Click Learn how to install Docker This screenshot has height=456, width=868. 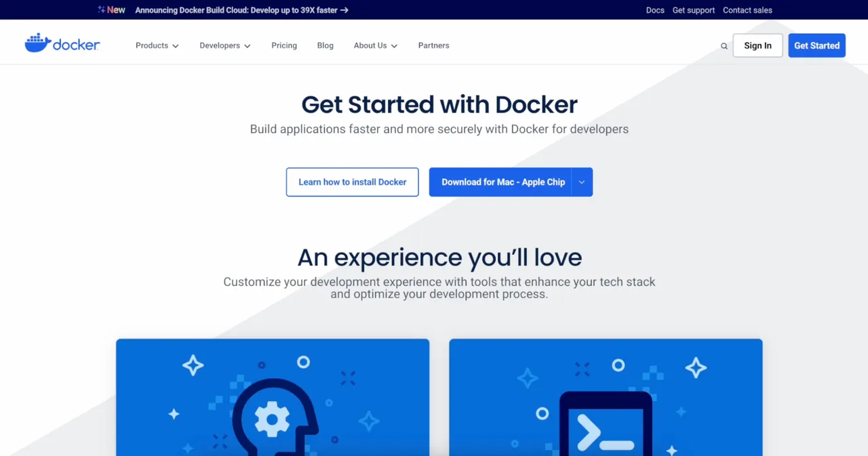pyautogui.click(x=353, y=182)
